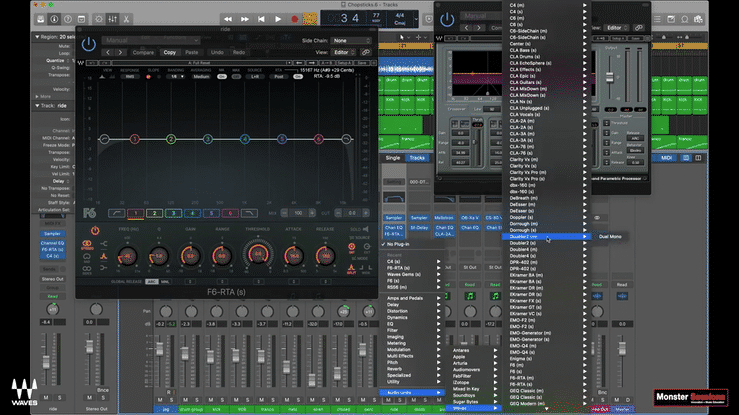Image resolution: width=739 pixels, height=415 pixels.
Task: Click the band 2 selector below graph
Action: (x=155, y=213)
